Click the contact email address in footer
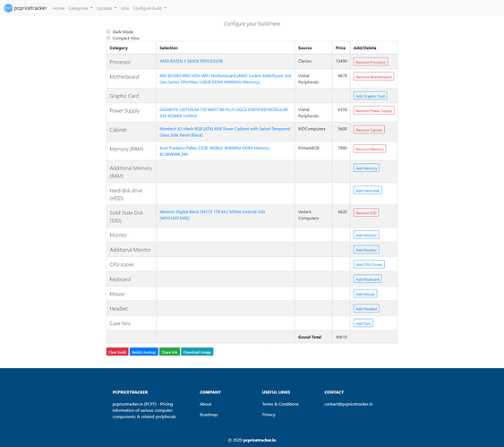 click(x=348, y=404)
